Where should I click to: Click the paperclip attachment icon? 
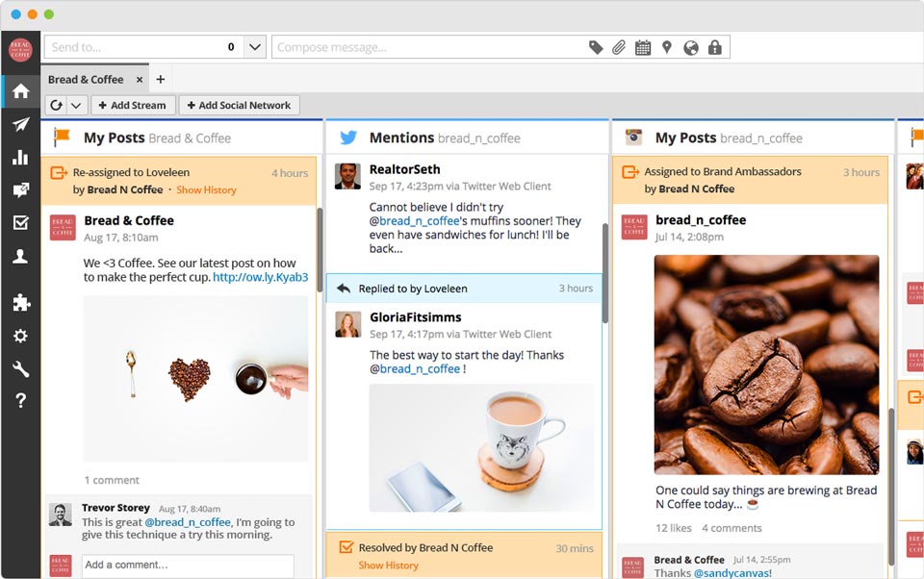[619, 47]
